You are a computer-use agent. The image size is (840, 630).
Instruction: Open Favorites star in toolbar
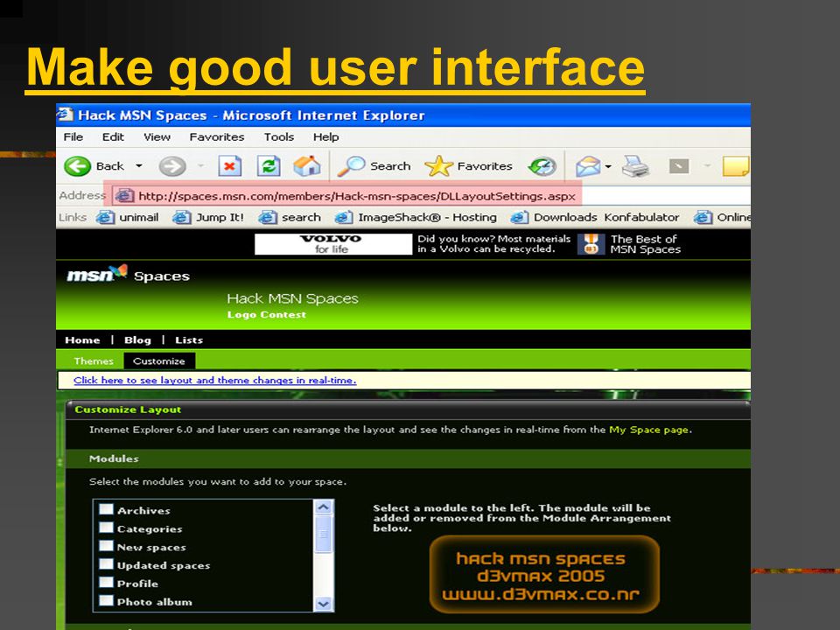438,166
